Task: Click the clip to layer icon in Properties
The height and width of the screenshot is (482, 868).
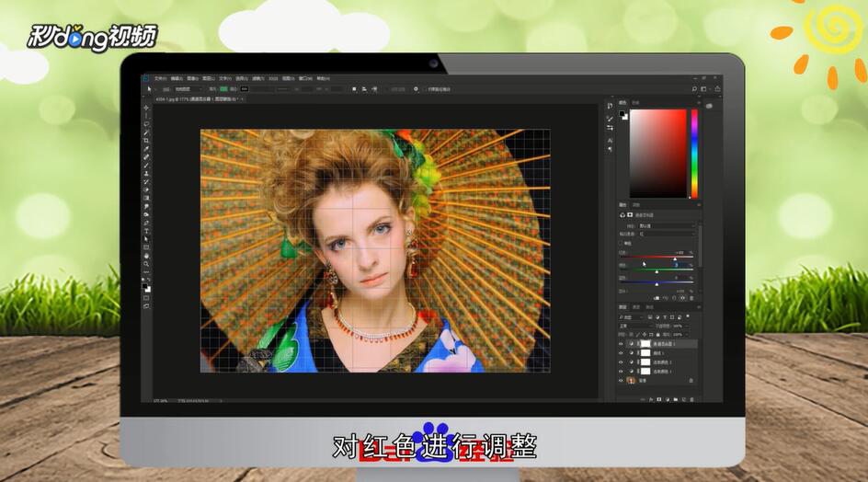Action: tap(657, 298)
